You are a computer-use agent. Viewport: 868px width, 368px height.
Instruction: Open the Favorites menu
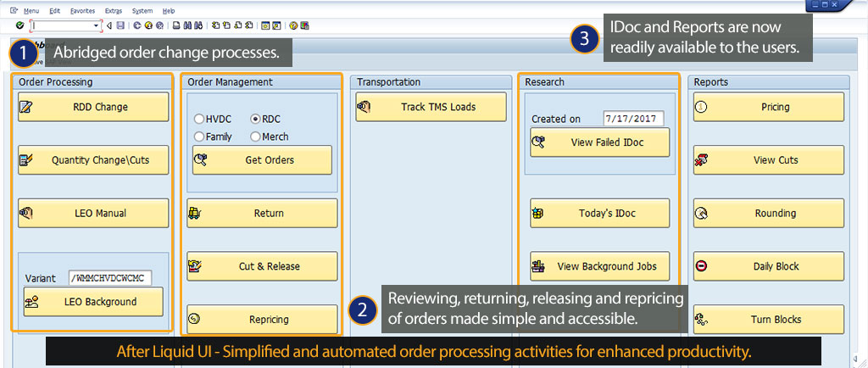tap(82, 11)
